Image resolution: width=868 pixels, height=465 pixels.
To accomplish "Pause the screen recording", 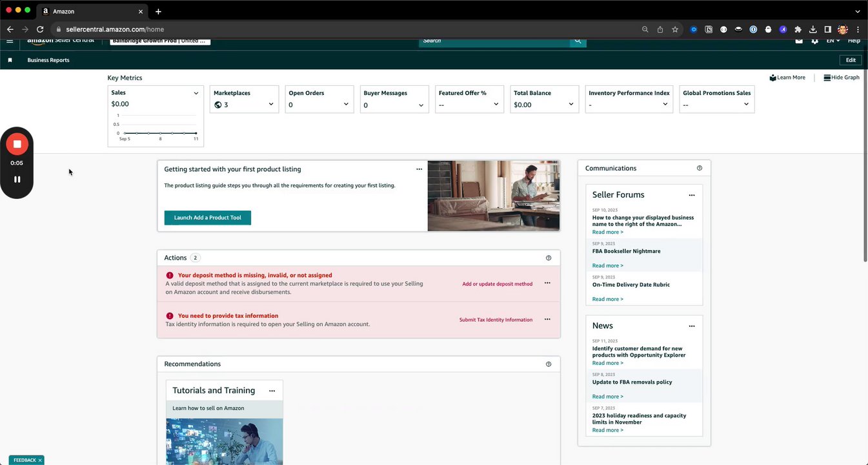I will coord(17,180).
